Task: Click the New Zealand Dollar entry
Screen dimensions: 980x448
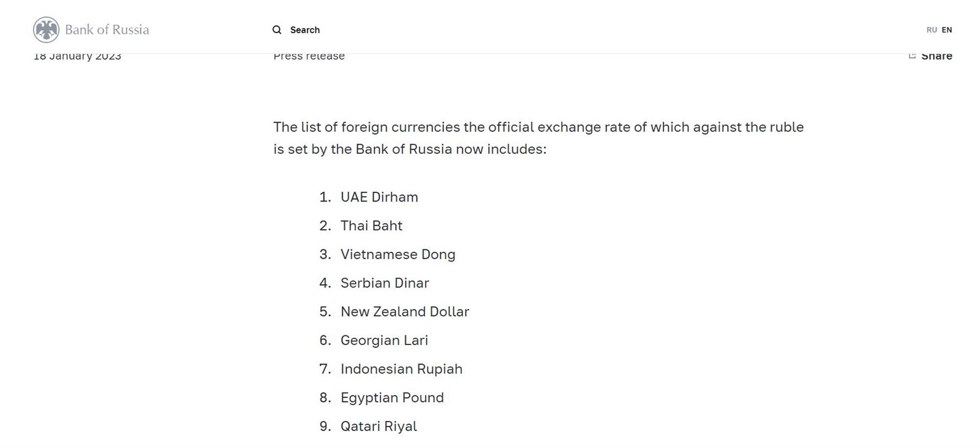Action: pyautogui.click(x=405, y=312)
